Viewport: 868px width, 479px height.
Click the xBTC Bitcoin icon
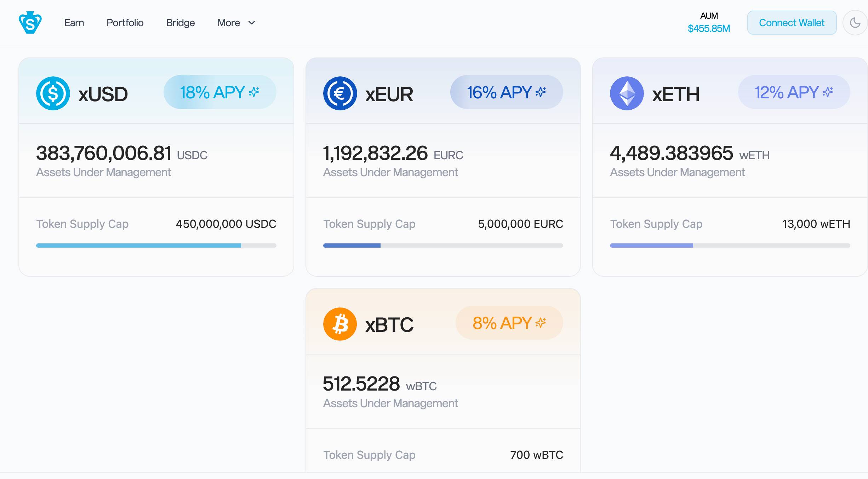pyautogui.click(x=339, y=324)
